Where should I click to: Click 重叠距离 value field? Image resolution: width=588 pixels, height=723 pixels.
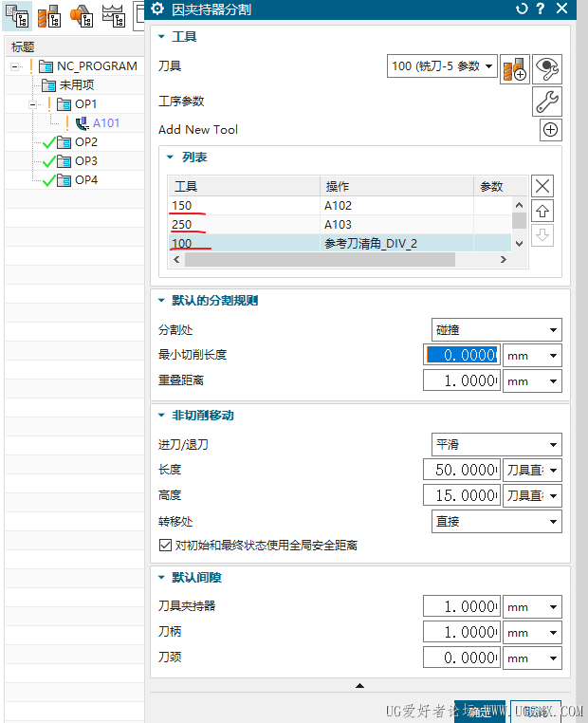(462, 380)
